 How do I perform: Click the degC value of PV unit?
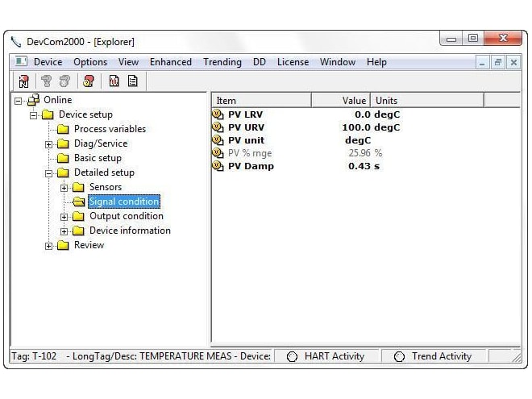[x=358, y=140]
